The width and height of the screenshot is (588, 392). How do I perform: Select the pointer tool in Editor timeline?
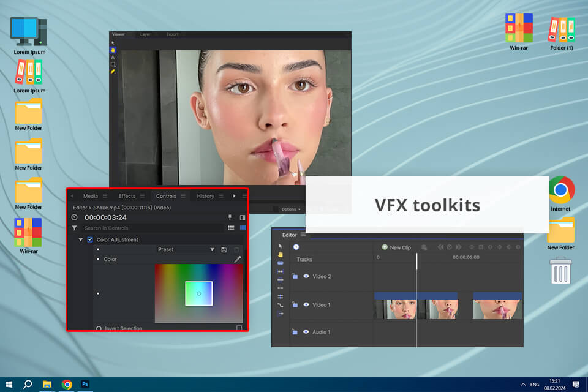point(280,246)
